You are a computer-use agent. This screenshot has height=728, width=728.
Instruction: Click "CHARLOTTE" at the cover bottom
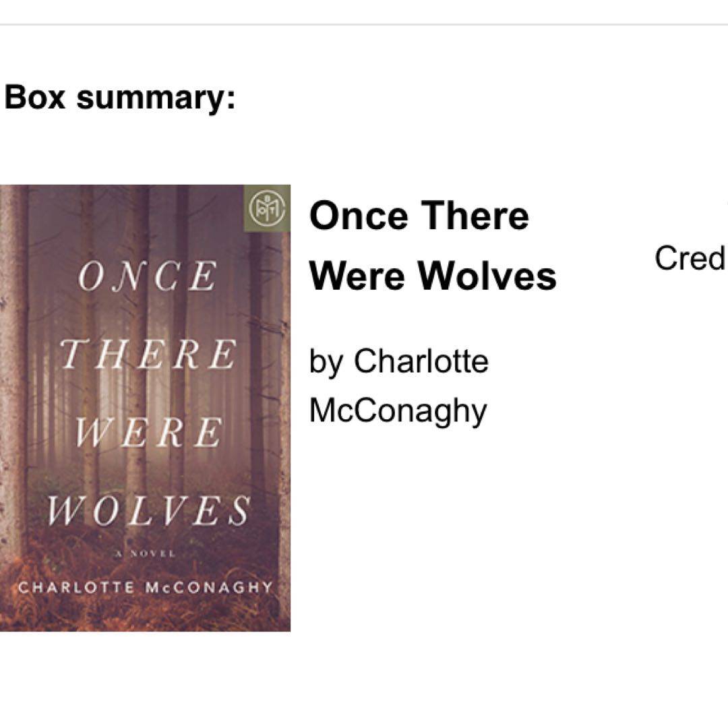pos(77,586)
